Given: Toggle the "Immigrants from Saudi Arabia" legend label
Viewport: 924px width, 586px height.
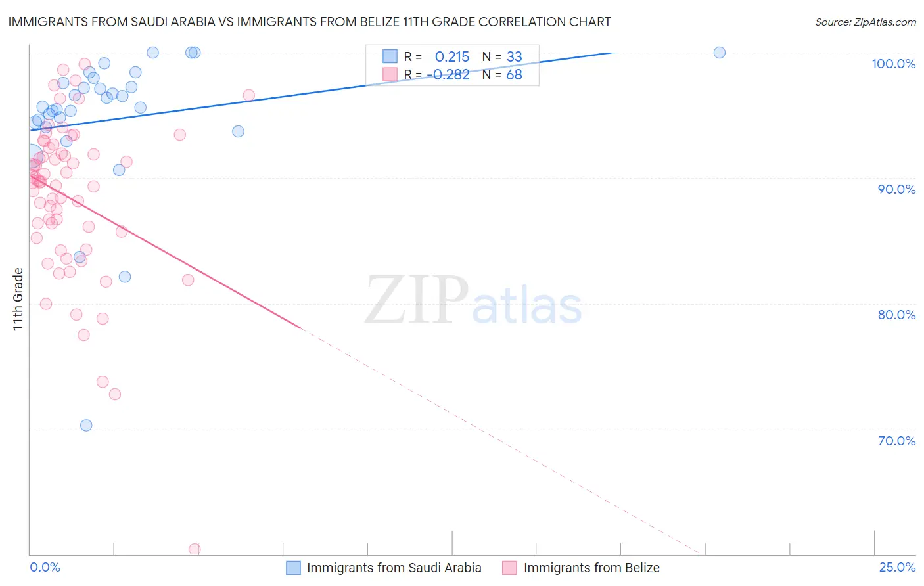Looking at the screenshot, I should click(394, 568).
